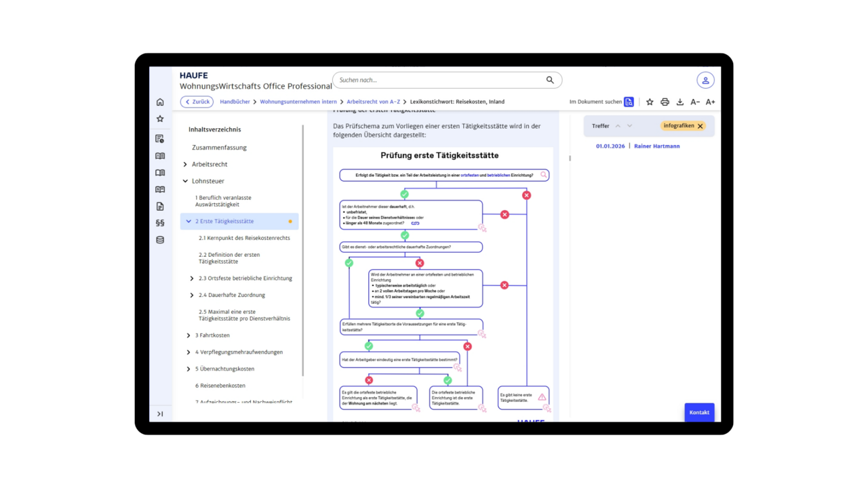The height and width of the screenshot is (488, 868).
Task: Open the user profile icon
Action: (705, 80)
